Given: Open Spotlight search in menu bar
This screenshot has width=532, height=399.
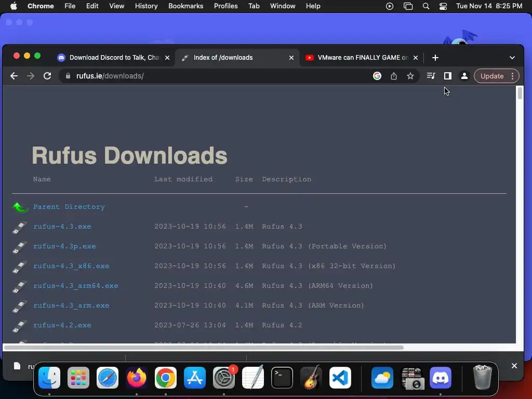Looking at the screenshot, I should pos(426,6).
